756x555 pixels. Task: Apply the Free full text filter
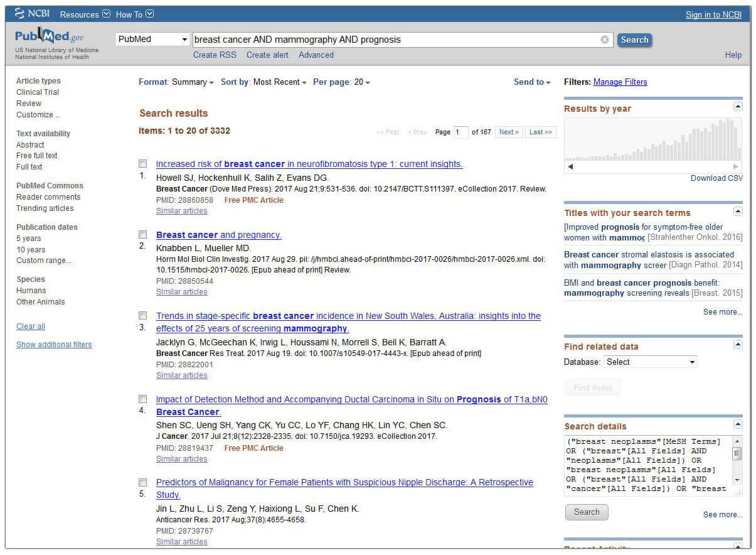(37, 156)
